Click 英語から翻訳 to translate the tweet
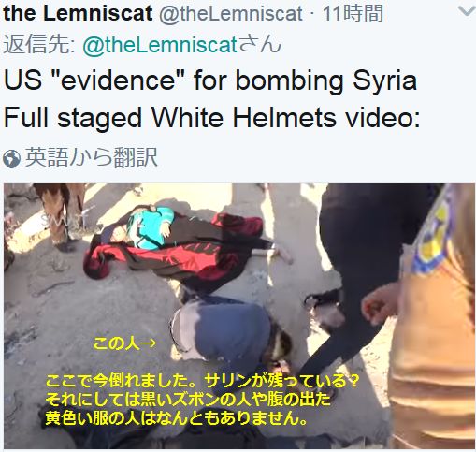 coord(92,157)
